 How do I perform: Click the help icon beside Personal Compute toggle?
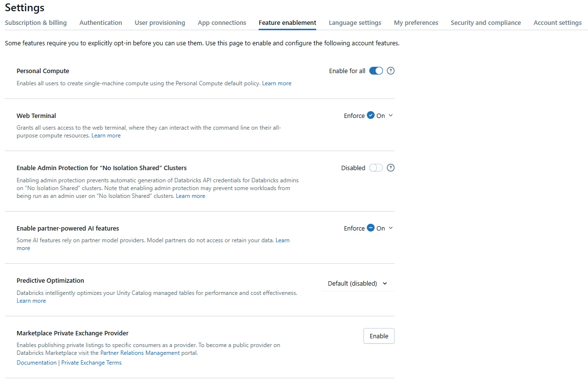(390, 71)
